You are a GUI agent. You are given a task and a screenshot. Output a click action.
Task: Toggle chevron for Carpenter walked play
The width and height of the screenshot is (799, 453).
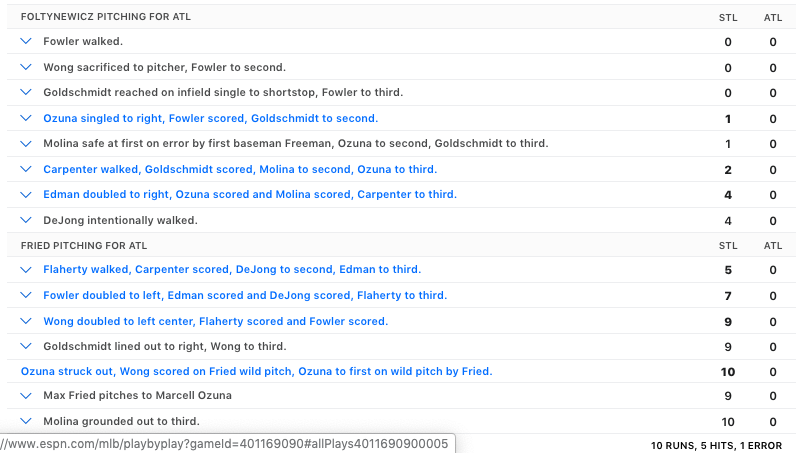(x=27, y=169)
